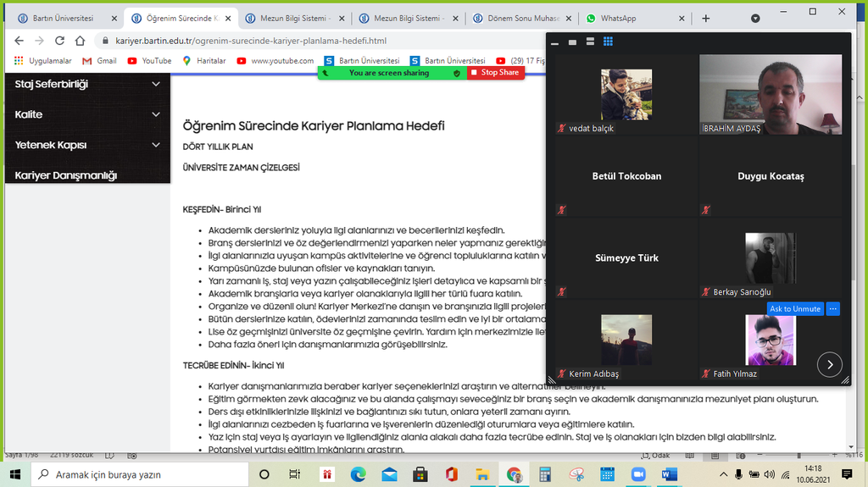Open volume control in system tray
Image resolution: width=868 pixels, height=487 pixels.
(x=770, y=474)
